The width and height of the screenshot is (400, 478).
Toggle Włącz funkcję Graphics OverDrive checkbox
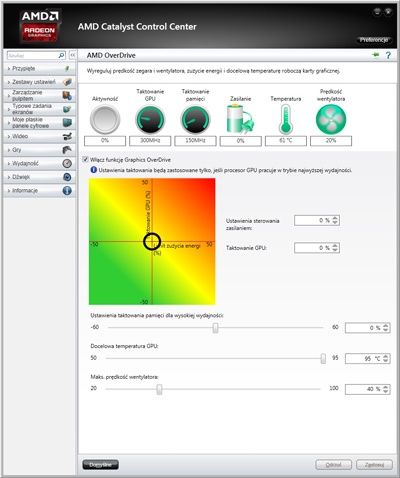pyautogui.click(x=85, y=159)
